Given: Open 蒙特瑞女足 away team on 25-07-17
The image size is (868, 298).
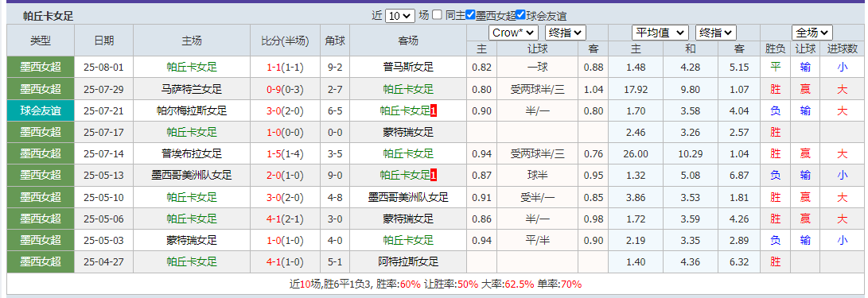Looking at the screenshot, I should tap(408, 132).
